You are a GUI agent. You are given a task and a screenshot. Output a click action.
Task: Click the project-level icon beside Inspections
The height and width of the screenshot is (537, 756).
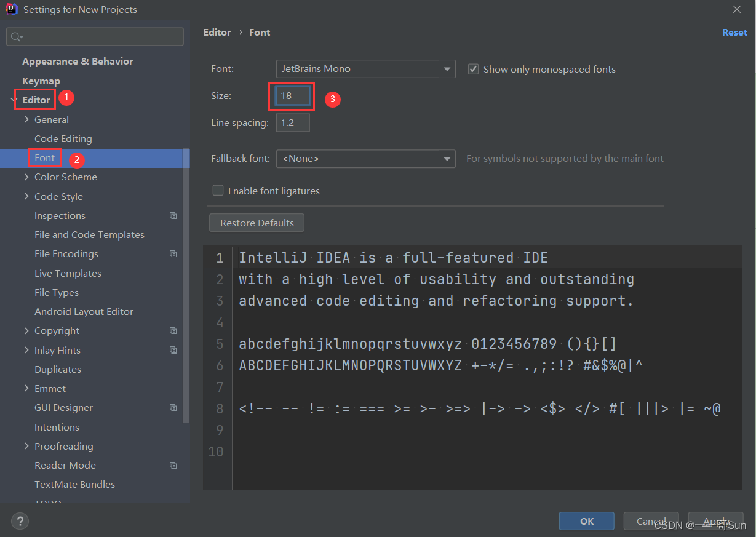[173, 215]
